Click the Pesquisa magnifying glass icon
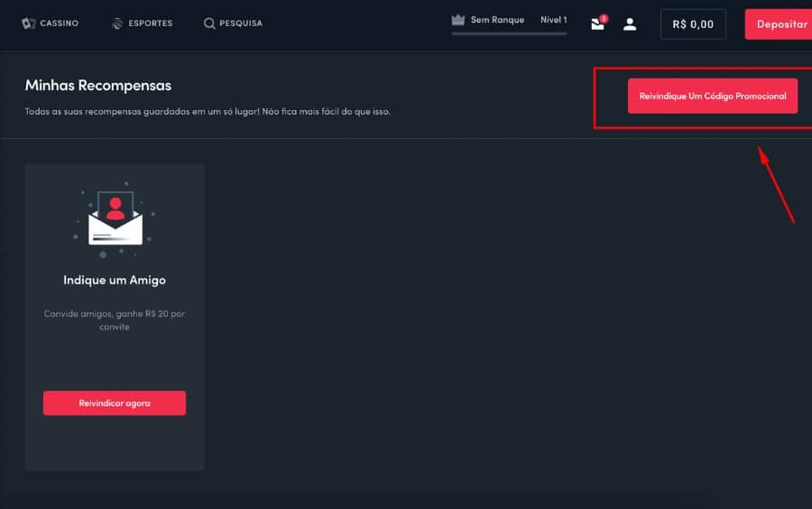 point(209,23)
